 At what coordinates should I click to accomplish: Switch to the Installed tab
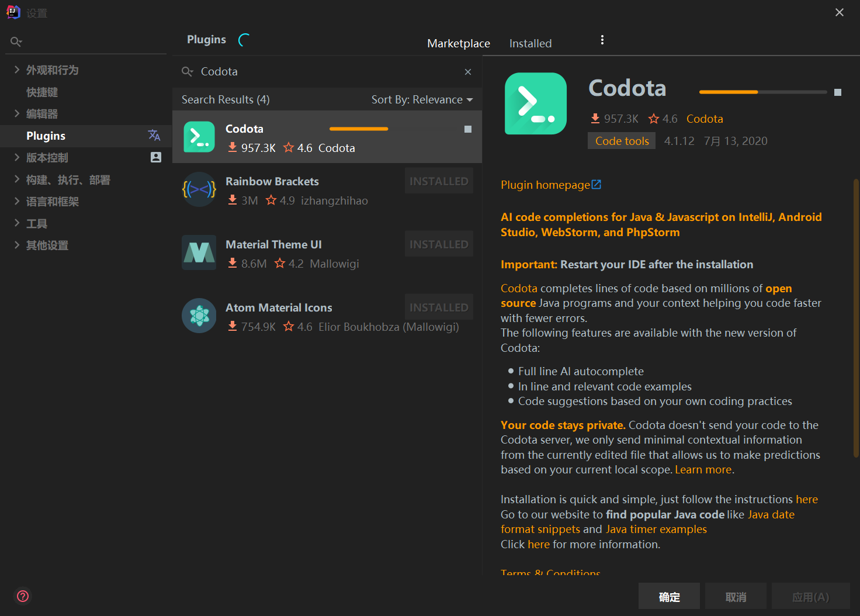(x=530, y=43)
